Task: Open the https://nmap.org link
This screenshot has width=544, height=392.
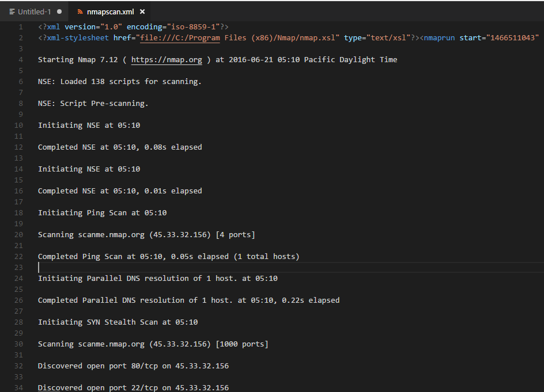Action: click(x=167, y=60)
